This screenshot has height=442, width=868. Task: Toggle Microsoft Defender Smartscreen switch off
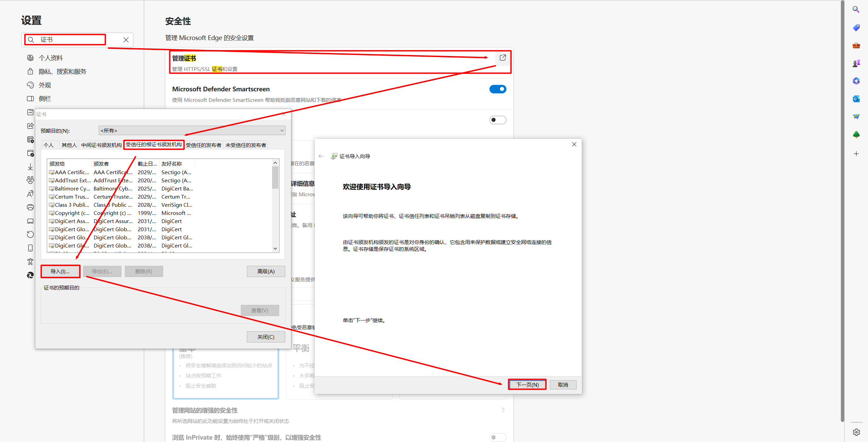click(498, 89)
